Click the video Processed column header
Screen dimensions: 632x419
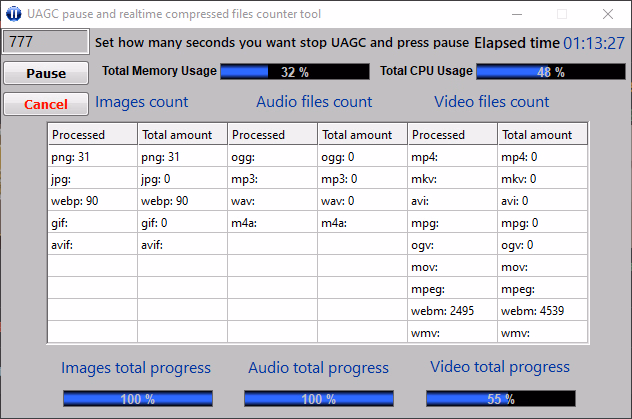(452, 135)
